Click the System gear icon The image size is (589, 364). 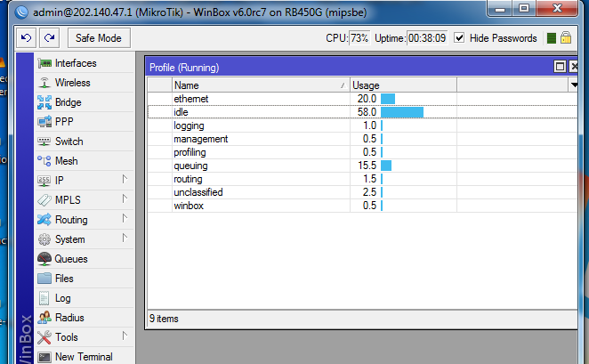44,239
